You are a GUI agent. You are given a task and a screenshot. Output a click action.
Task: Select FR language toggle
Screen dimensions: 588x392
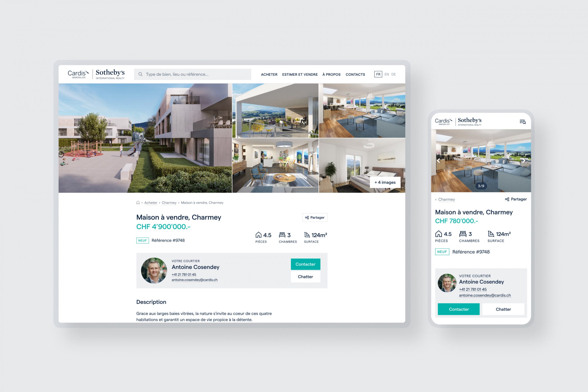point(377,74)
